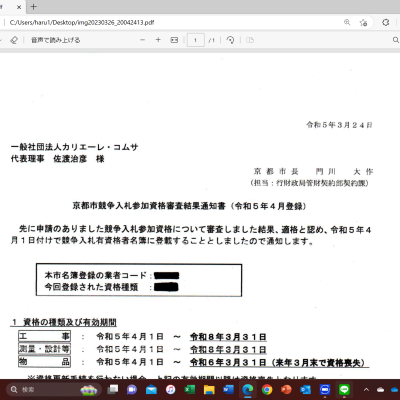
Task: Add this page to favorites
Action: tap(363, 22)
